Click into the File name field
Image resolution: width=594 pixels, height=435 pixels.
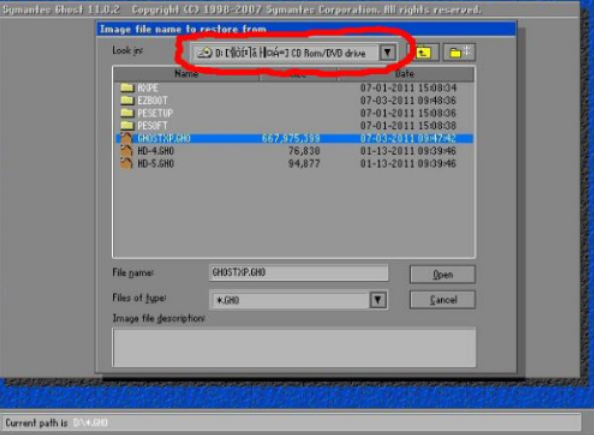[299, 273]
